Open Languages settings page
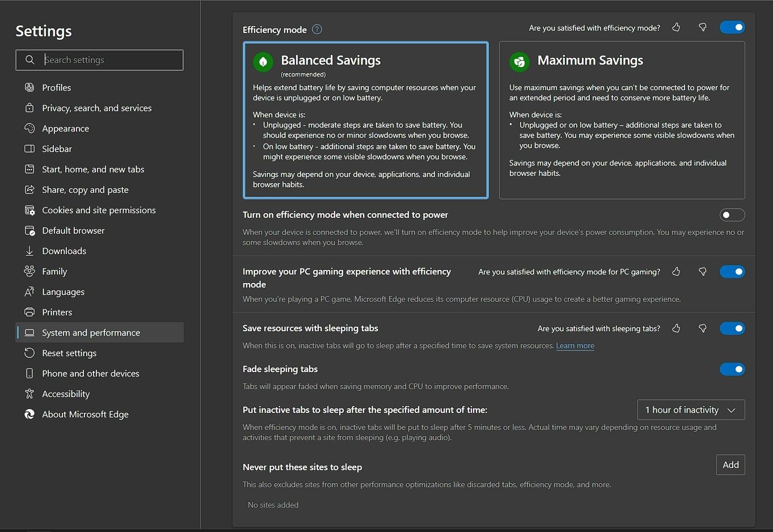The image size is (773, 532). 100,292
